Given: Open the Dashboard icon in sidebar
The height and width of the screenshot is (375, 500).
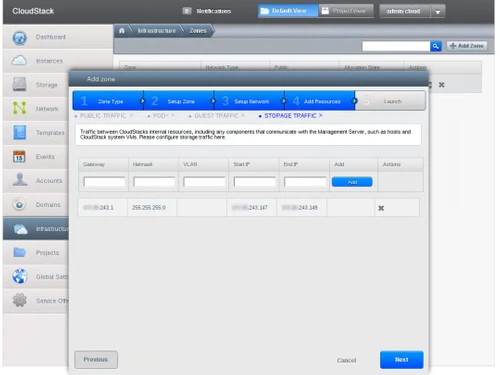Looking at the screenshot, I should [19, 37].
